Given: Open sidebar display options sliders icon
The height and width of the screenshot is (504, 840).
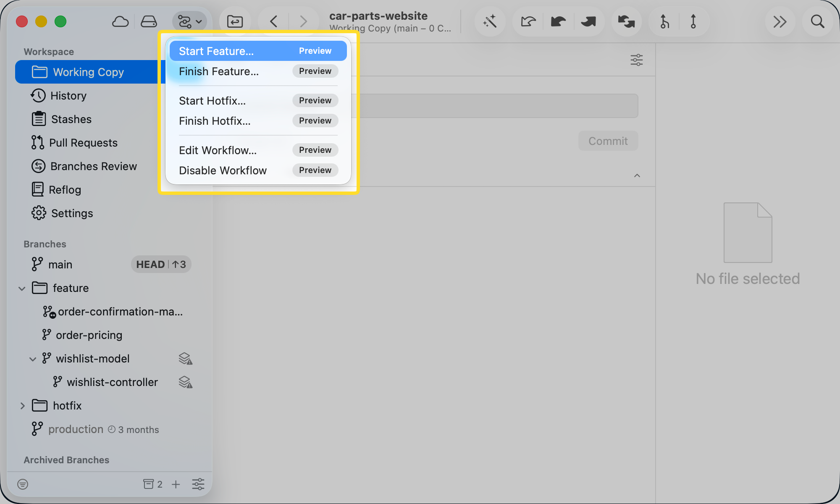Looking at the screenshot, I should pyautogui.click(x=198, y=484).
